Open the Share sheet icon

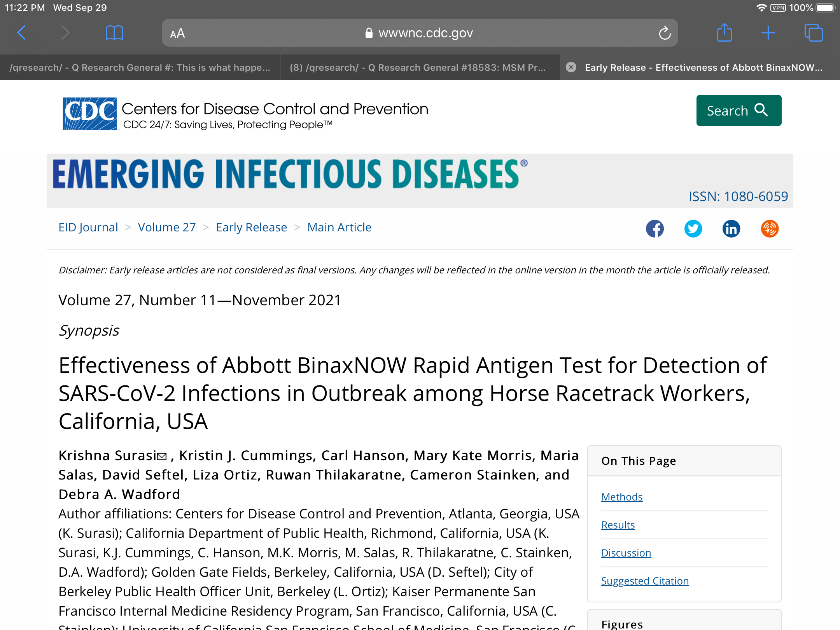click(x=724, y=33)
